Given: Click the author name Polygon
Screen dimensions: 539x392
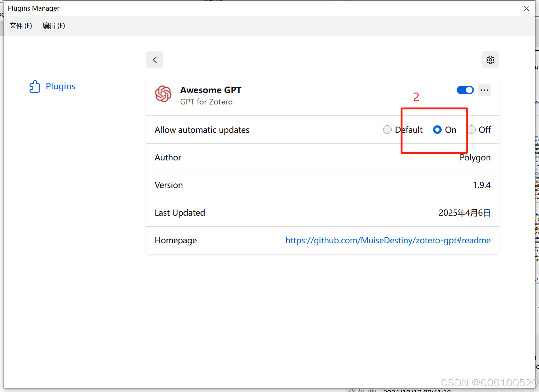Looking at the screenshot, I should [475, 158].
